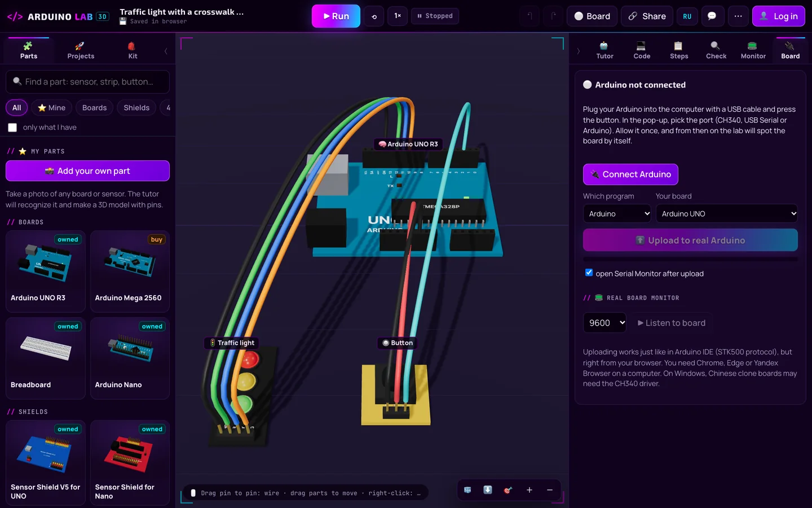Switch to the Projects tab
812x508 pixels.
point(81,50)
